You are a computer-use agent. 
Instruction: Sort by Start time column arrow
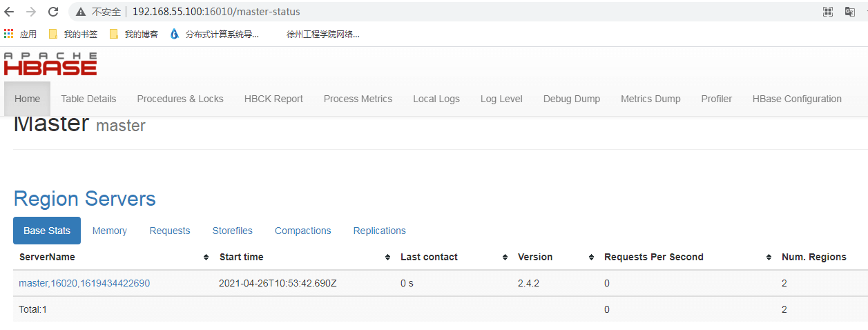coord(387,257)
